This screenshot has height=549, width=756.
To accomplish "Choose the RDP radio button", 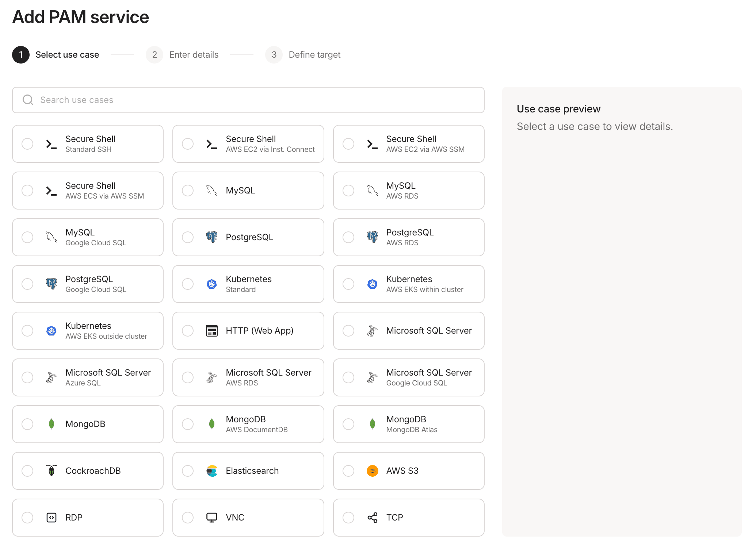I will pos(27,518).
